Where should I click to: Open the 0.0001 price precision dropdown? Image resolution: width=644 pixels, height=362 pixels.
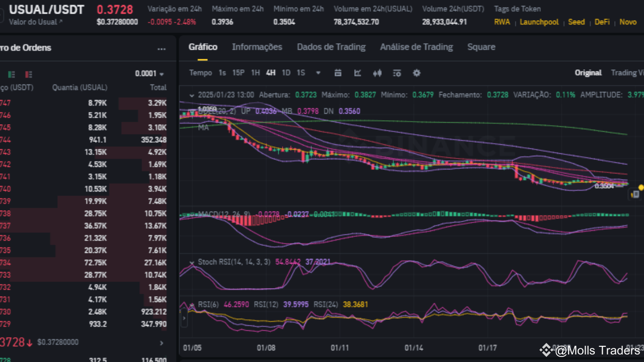149,74
